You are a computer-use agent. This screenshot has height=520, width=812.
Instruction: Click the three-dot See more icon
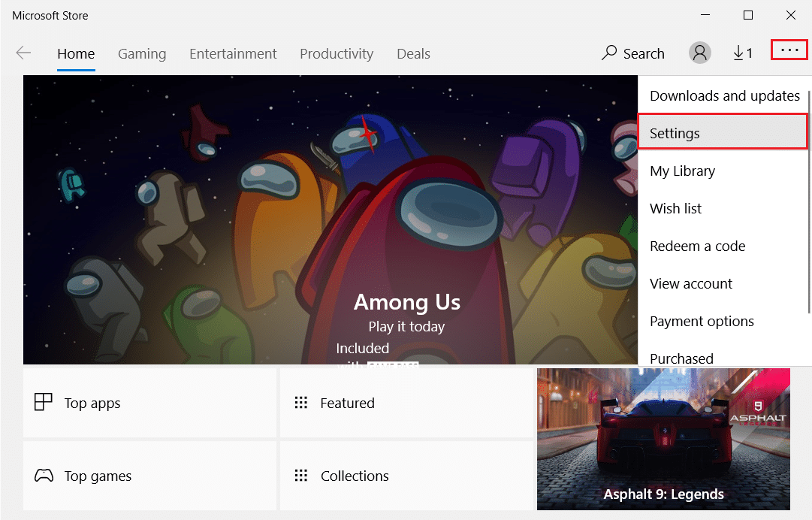789,50
